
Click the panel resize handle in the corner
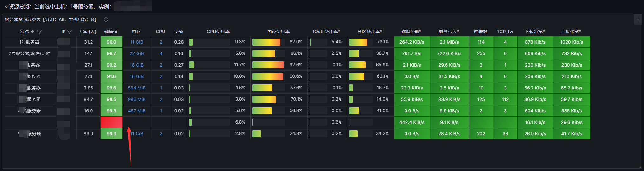[x=640, y=167]
